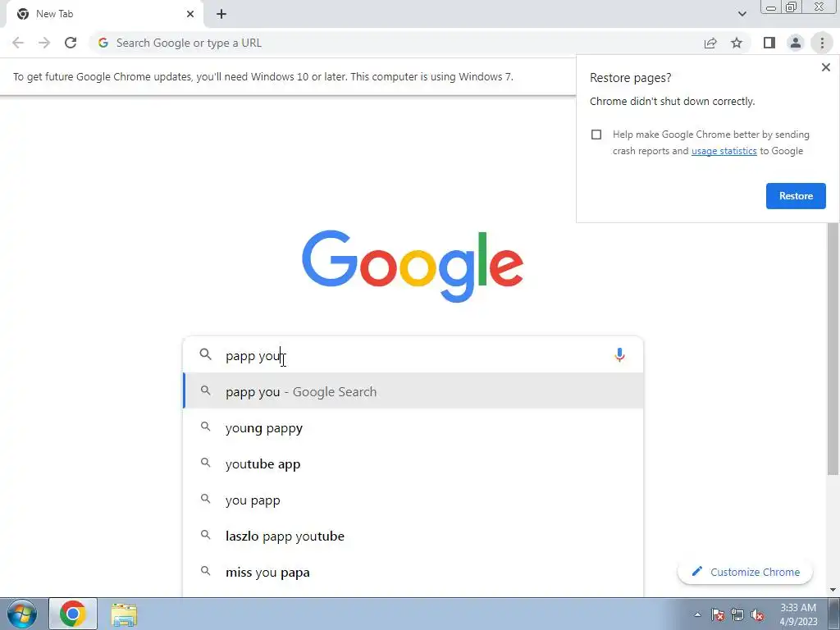Screen dimensions: 840x630
Task: Open the profile avatar button
Action: tap(796, 43)
